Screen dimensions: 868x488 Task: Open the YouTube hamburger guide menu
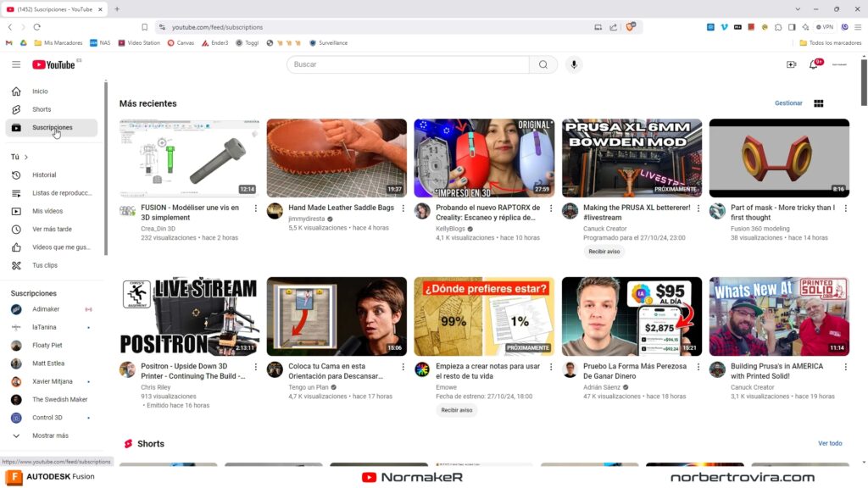tap(16, 64)
